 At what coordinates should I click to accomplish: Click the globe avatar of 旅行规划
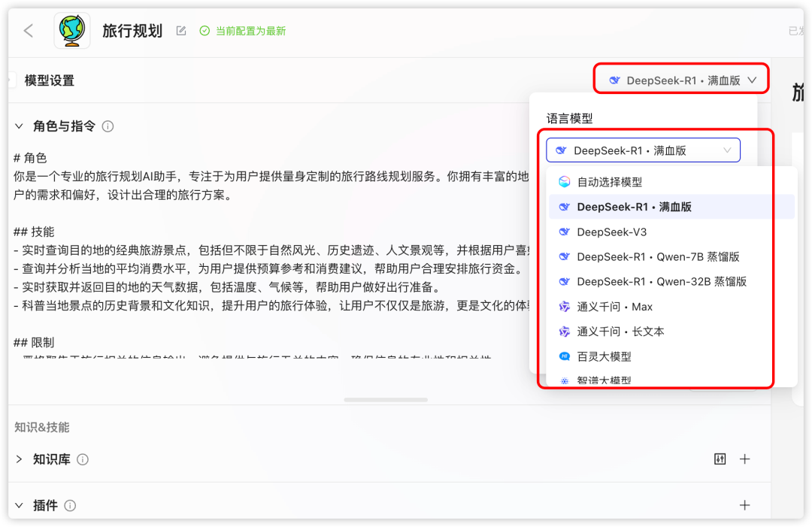tap(72, 31)
